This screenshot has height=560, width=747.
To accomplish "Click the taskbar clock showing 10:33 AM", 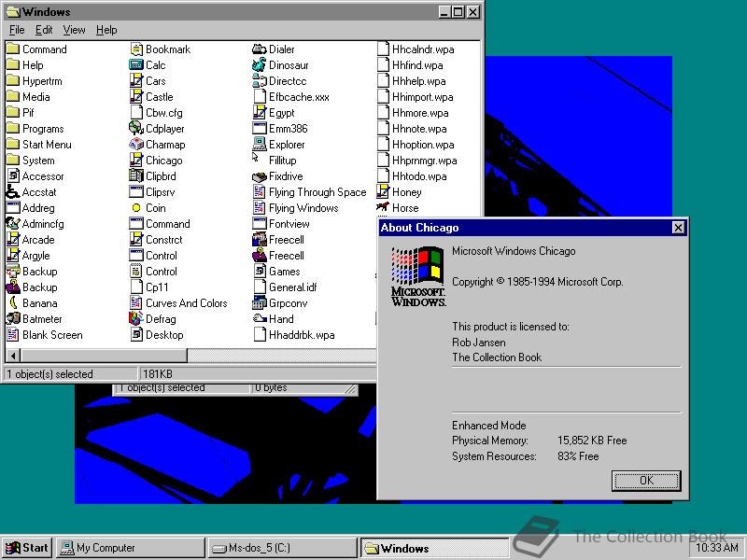I will 717,548.
